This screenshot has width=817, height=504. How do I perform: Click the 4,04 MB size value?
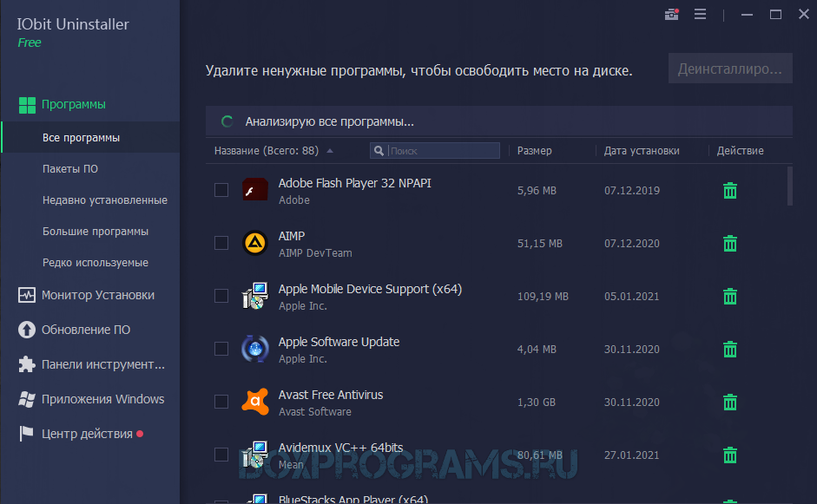point(537,349)
